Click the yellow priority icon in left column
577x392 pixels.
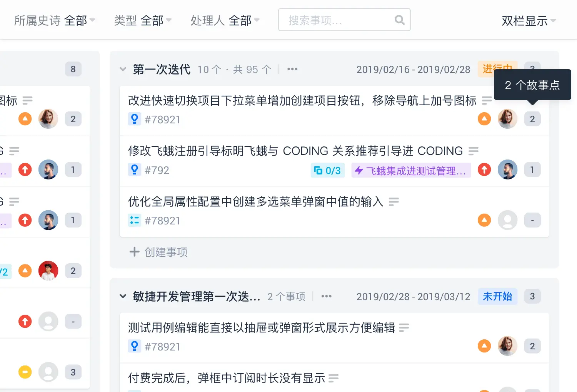[25, 372]
